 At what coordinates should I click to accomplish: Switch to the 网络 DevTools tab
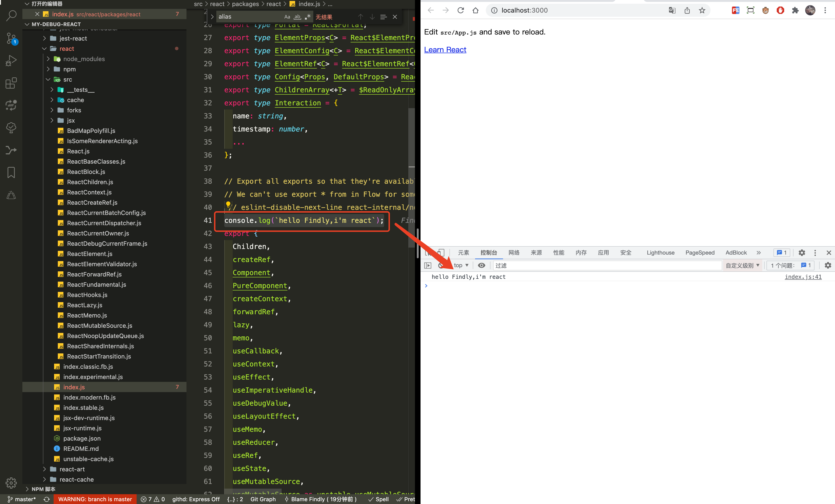click(x=514, y=252)
